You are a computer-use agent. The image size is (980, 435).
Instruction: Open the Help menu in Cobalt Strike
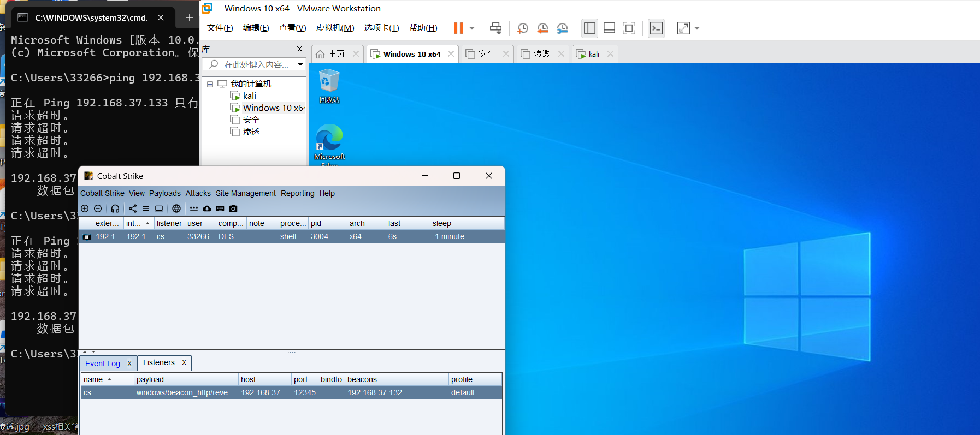click(327, 193)
